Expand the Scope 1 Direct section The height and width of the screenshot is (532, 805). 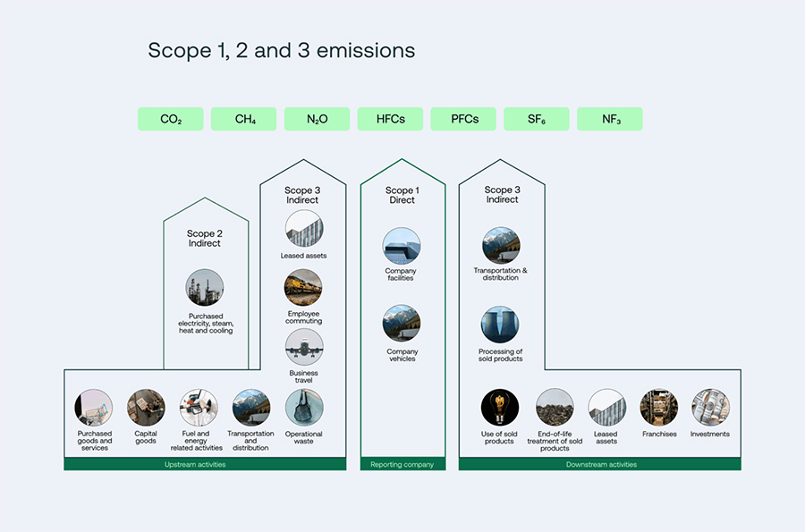[x=402, y=194]
